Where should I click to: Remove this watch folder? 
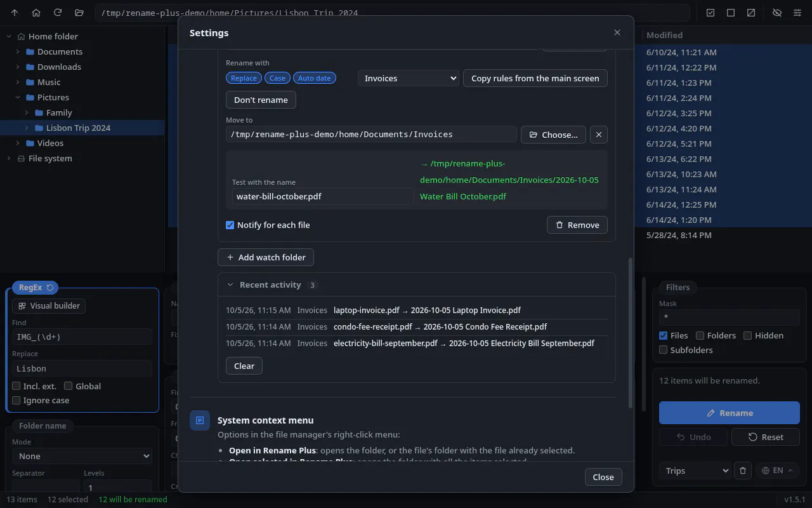[577, 225]
